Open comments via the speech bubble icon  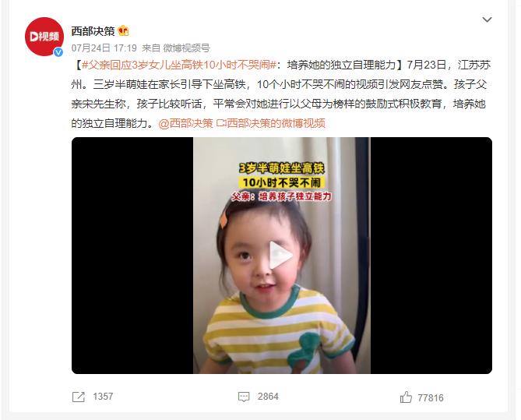(x=244, y=397)
